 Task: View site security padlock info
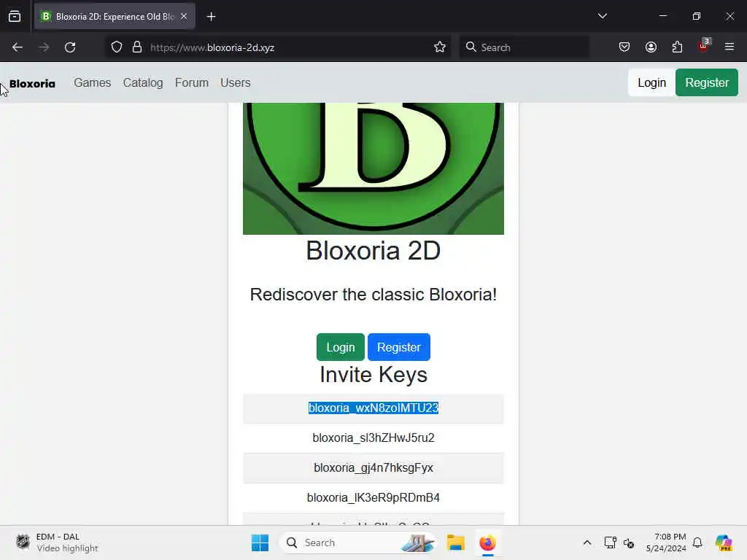137,47
